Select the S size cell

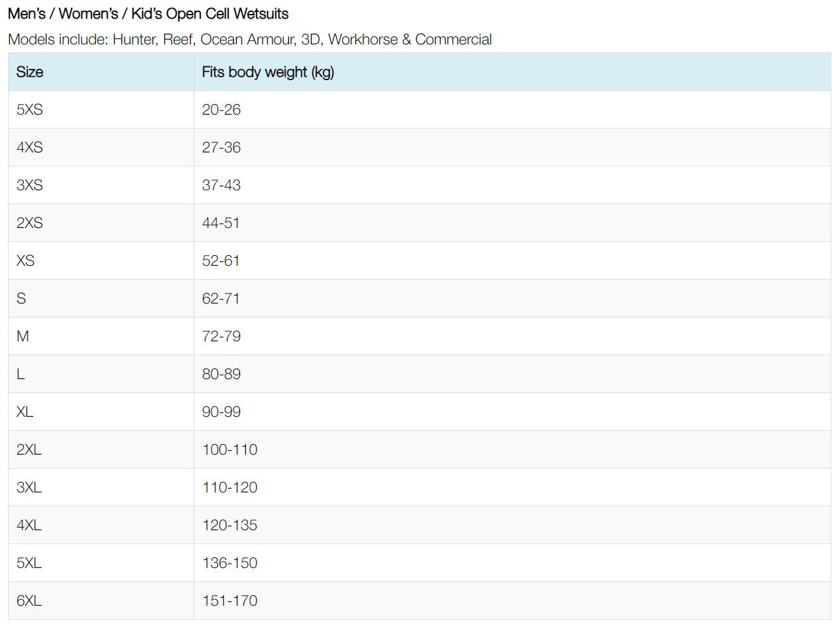pyautogui.click(x=21, y=299)
